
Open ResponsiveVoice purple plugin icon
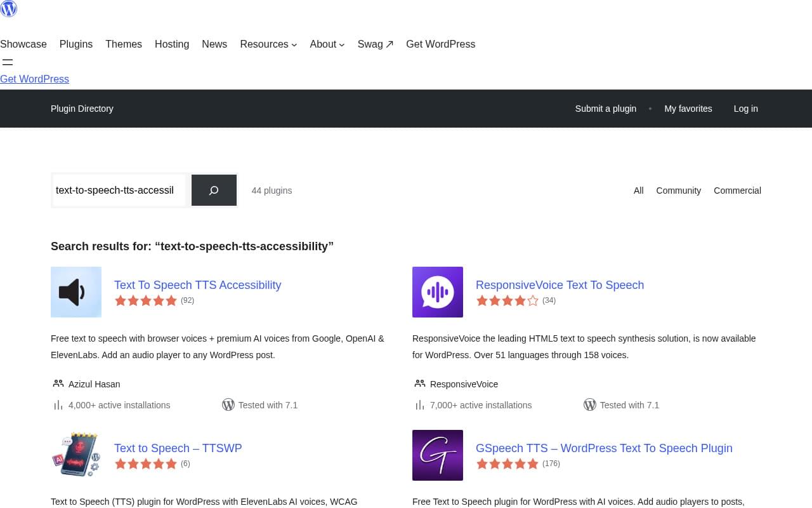pyautogui.click(x=438, y=292)
